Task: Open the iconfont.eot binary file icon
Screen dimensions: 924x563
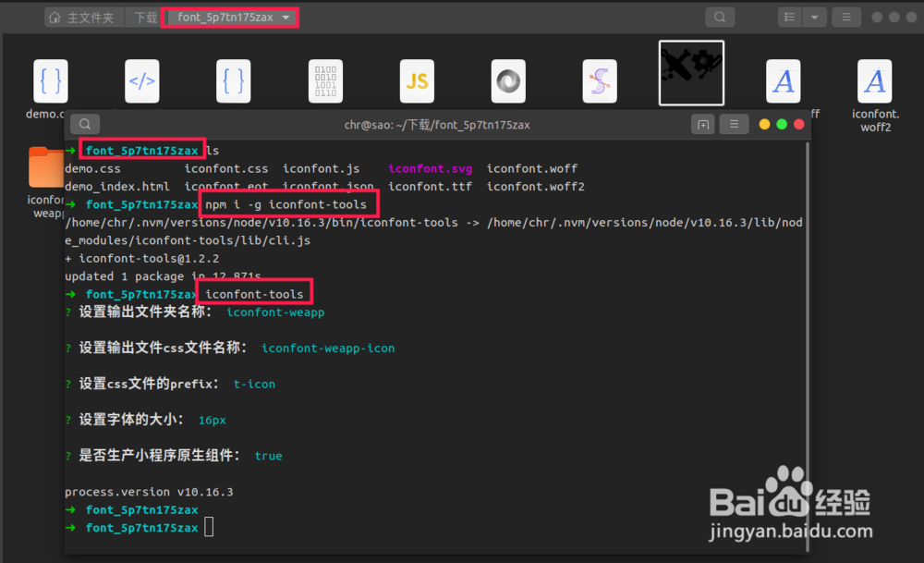Action: [325, 81]
